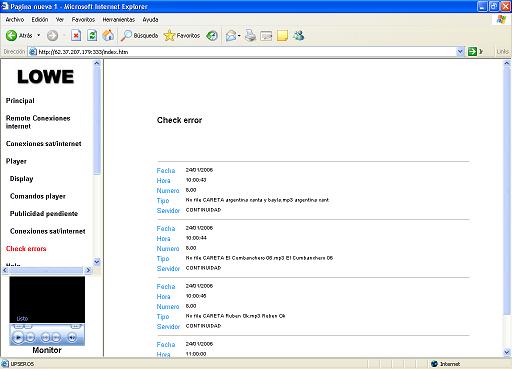This screenshot has height=369, width=512.
Task: Click the sidebar horizontal scrollbar right arrow
Action: point(88,270)
